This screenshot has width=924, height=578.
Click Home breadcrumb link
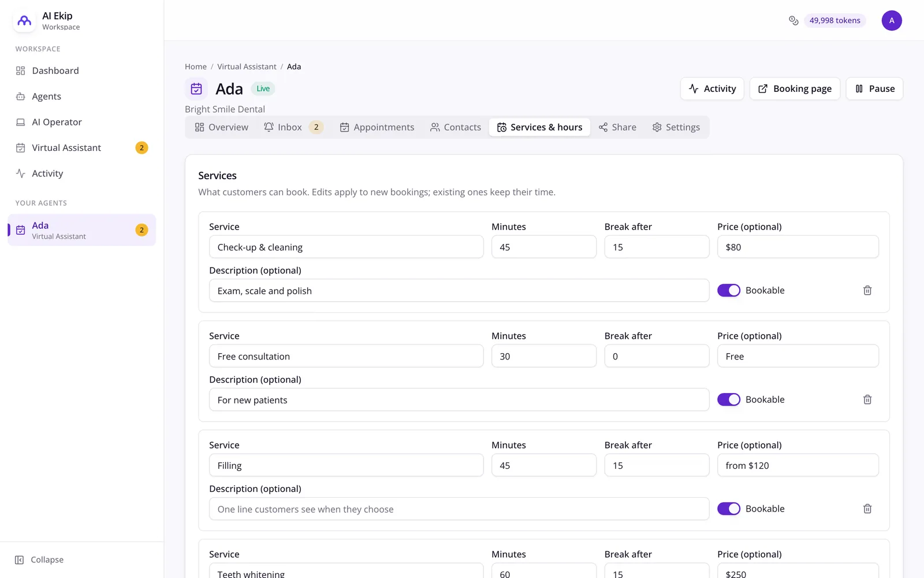click(196, 66)
